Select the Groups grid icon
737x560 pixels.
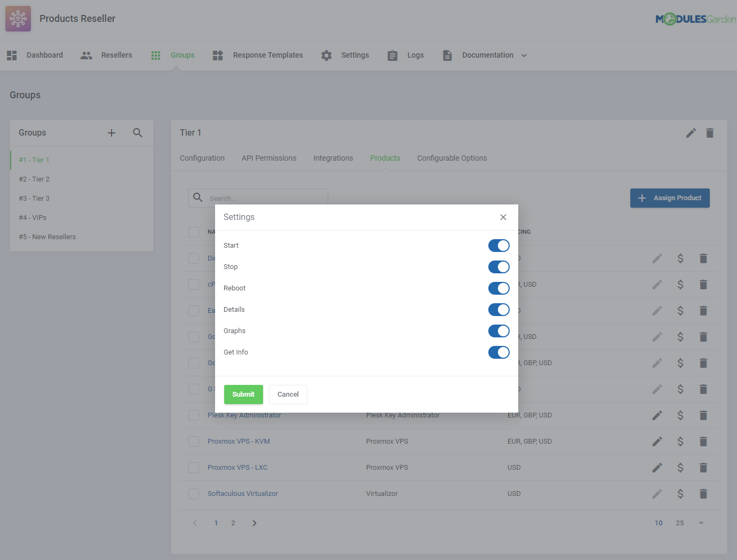click(155, 55)
